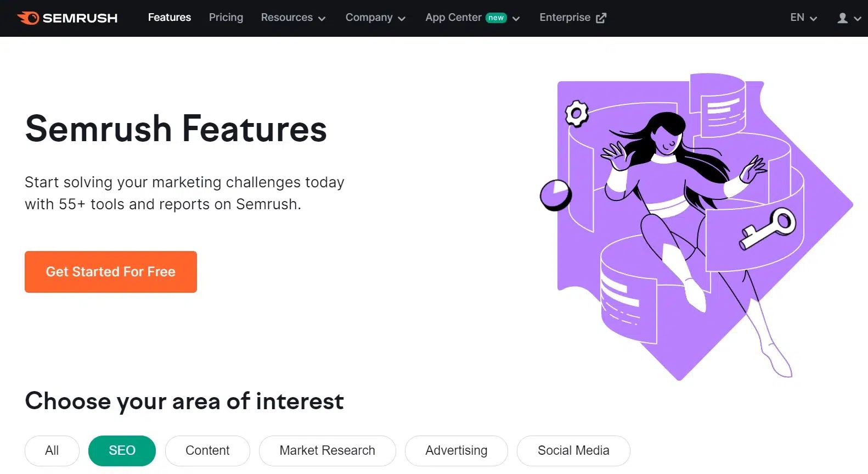Go to the Features menu item
Image resolution: width=868 pixels, height=474 pixels.
click(x=169, y=18)
